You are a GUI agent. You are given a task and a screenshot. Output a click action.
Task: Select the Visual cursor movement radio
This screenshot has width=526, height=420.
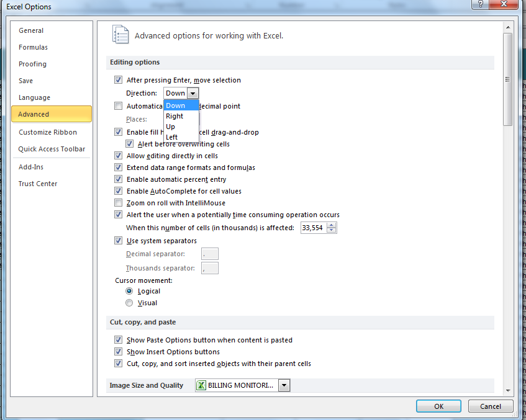coord(129,303)
